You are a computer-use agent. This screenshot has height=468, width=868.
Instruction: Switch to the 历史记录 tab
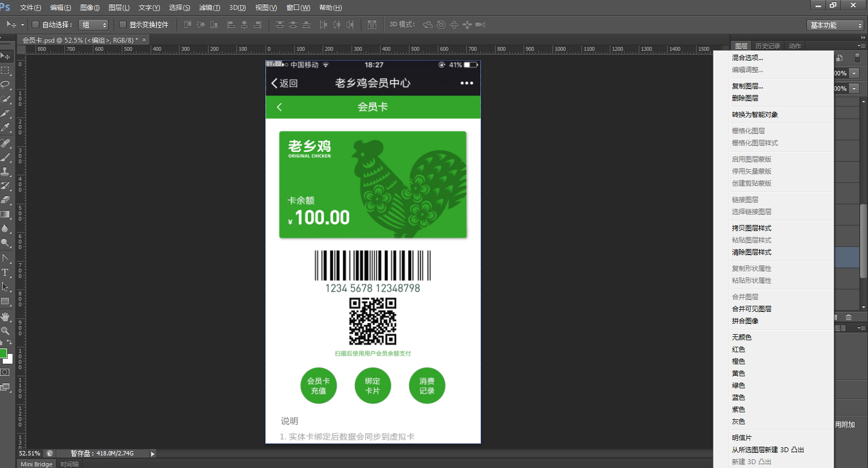(x=768, y=46)
